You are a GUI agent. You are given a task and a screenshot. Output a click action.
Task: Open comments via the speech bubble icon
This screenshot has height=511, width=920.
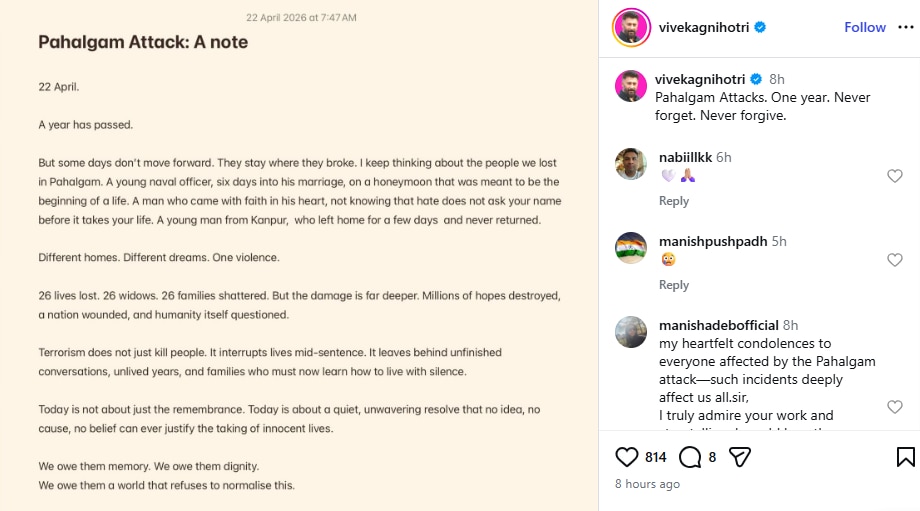click(690, 457)
